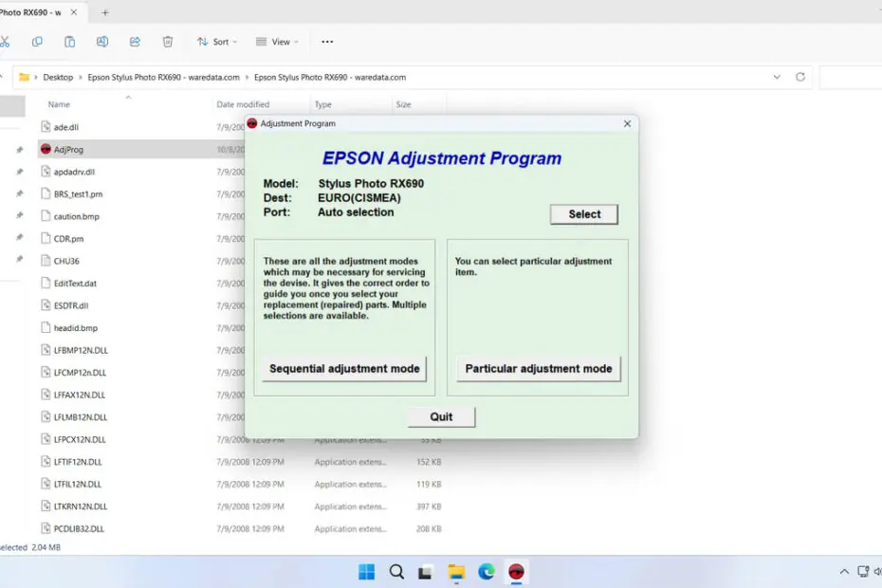Select the AdjProg application file
The width and height of the screenshot is (882, 588).
(x=68, y=150)
